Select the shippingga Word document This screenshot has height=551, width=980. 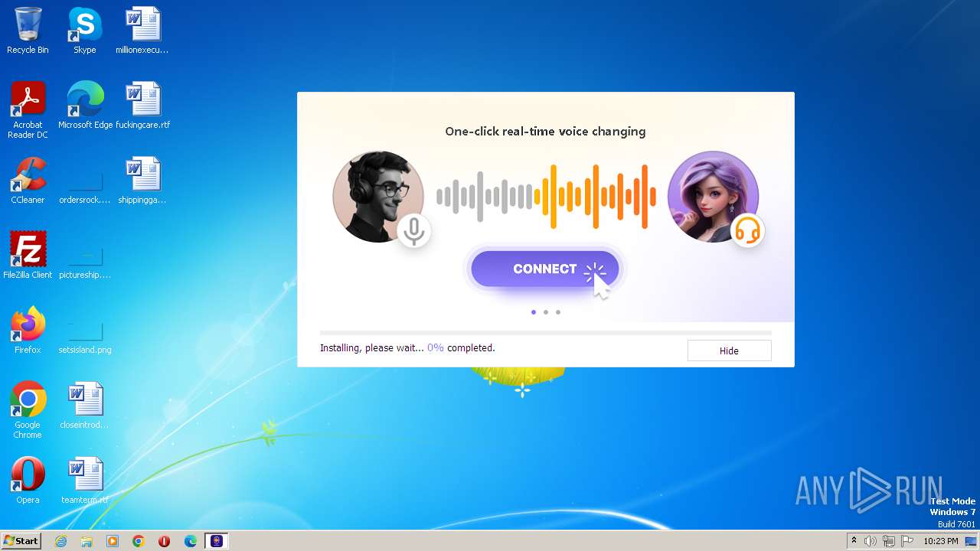[142, 181]
